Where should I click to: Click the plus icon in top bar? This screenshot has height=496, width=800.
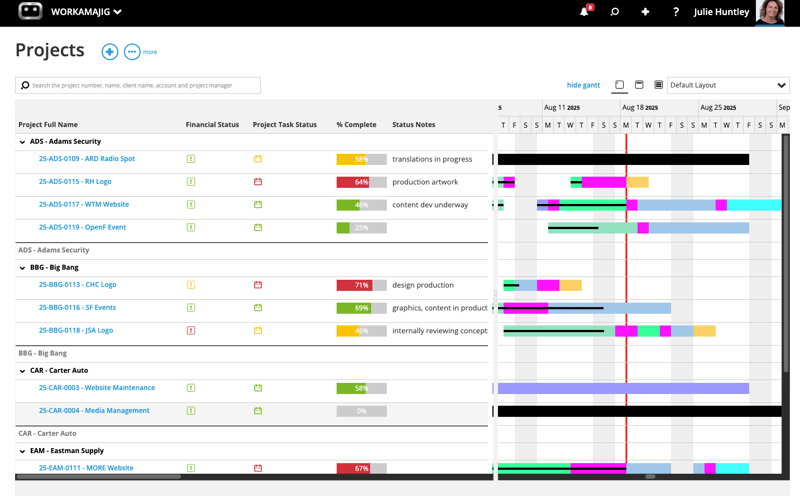(x=645, y=12)
